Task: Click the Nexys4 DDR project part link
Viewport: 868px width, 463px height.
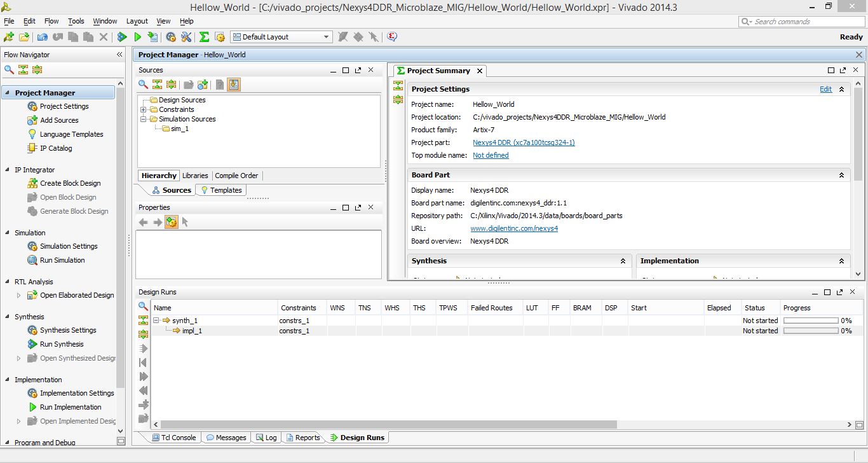Action: (x=524, y=142)
